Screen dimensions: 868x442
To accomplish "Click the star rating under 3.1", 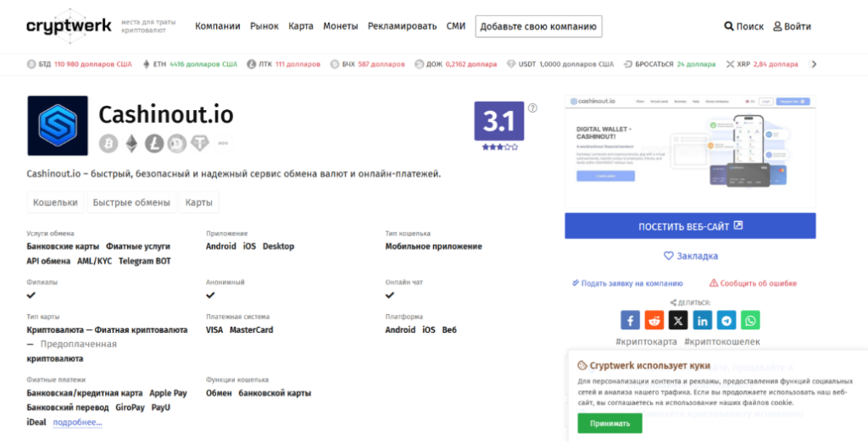I will pos(500,147).
